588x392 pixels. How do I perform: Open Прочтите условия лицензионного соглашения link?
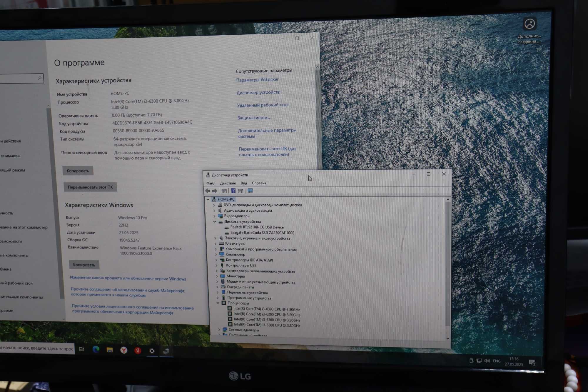(133, 310)
